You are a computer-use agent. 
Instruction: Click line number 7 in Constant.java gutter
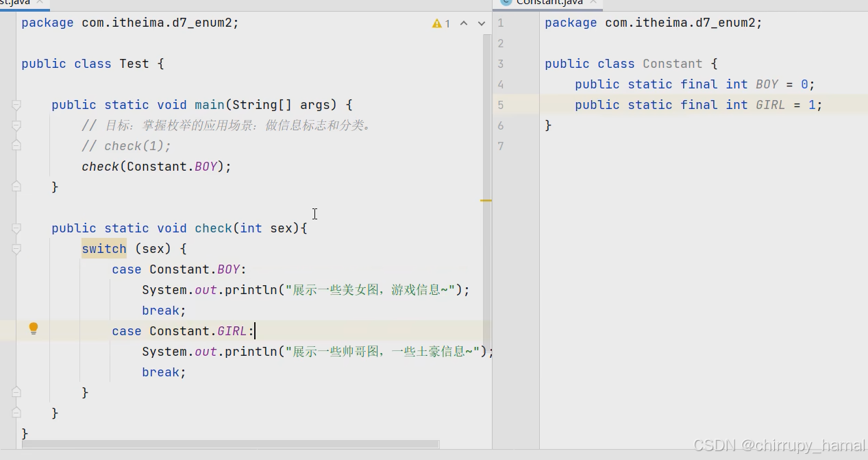pyautogui.click(x=500, y=146)
